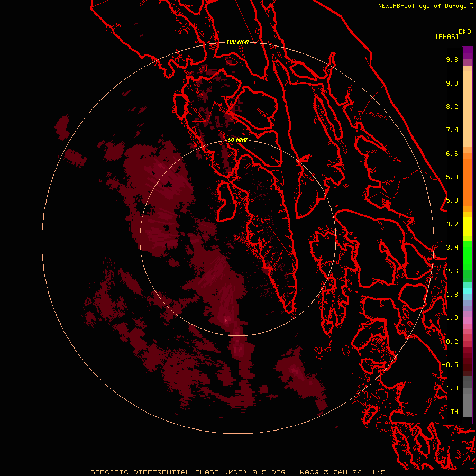Click the purple top segment of the color bar

click(467, 53)
